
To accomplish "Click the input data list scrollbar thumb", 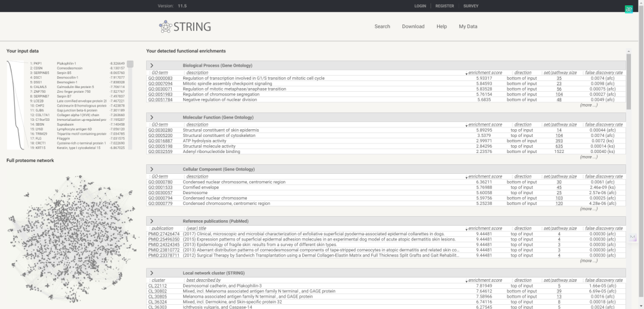I will point(130,64).
